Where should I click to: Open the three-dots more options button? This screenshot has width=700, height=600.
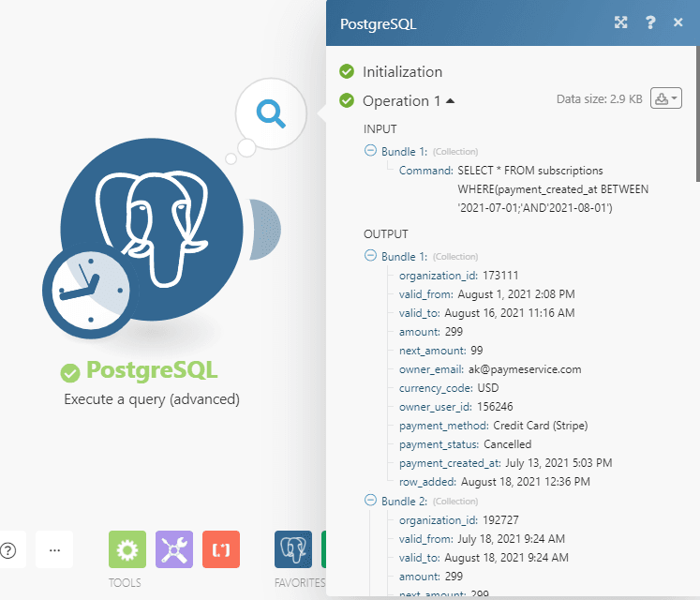pyautogui.click(x=54, y=550)
